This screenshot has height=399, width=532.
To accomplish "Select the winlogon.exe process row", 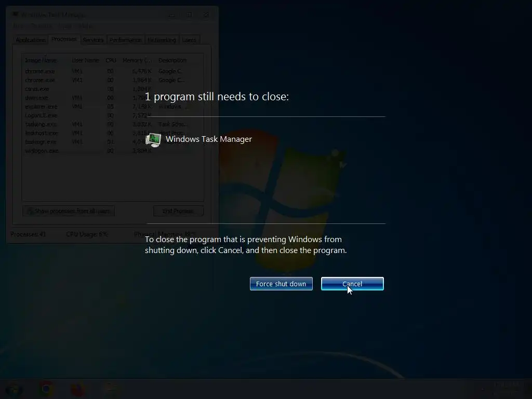I will (113, 151).
